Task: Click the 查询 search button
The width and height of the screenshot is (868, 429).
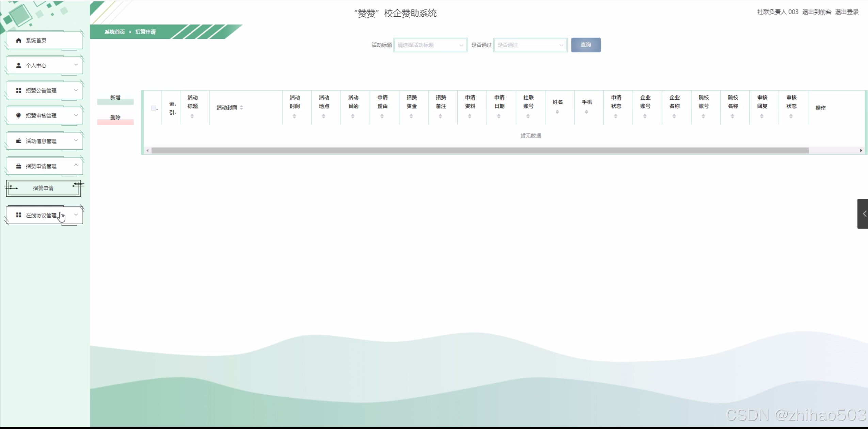Action: 585,45
